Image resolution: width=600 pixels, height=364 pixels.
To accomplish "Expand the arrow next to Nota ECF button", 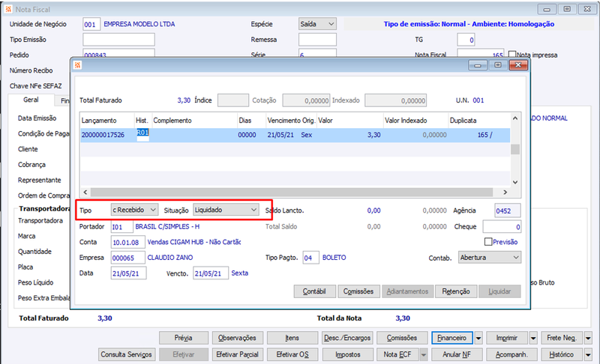I will pos(423,354).
